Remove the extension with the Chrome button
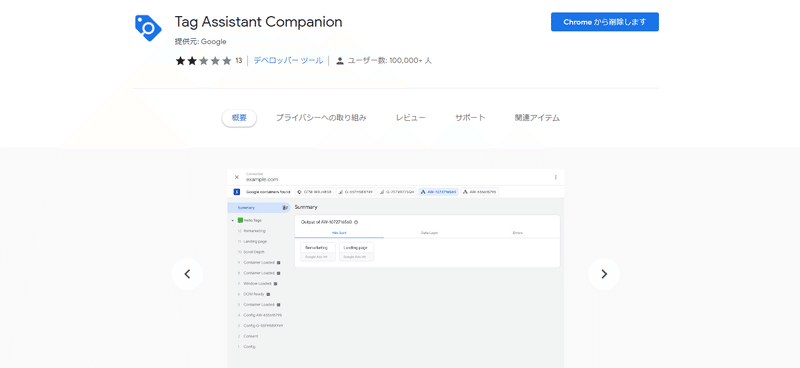Screen dimensions: 800x368 coord(605,22)
